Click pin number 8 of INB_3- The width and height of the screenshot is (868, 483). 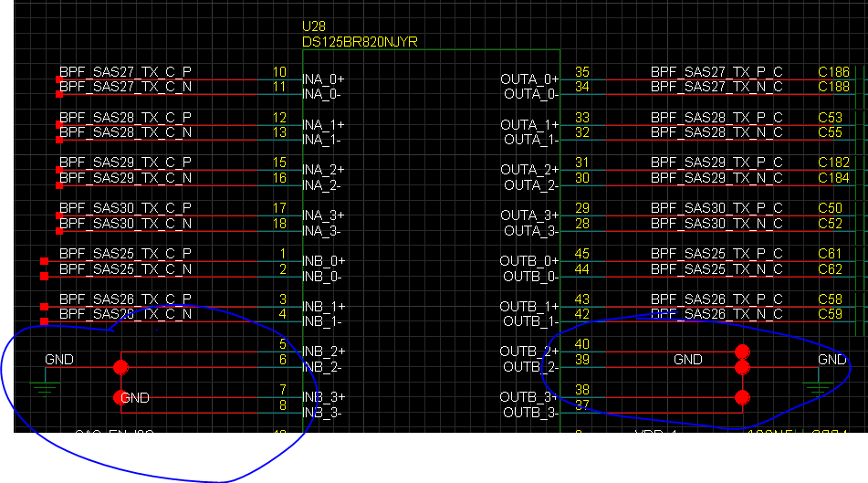[283, 404]
